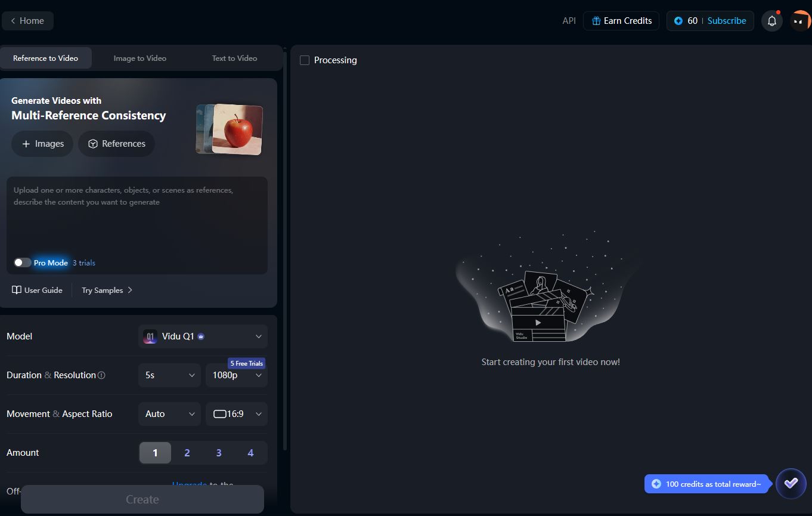Click the left panel vertical scrollbar
The width and height of the screenshot is (812, 516).
[285, 251]
